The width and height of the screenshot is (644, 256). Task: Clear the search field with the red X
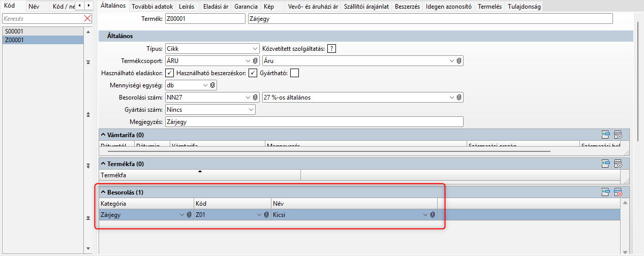(87, 18)
